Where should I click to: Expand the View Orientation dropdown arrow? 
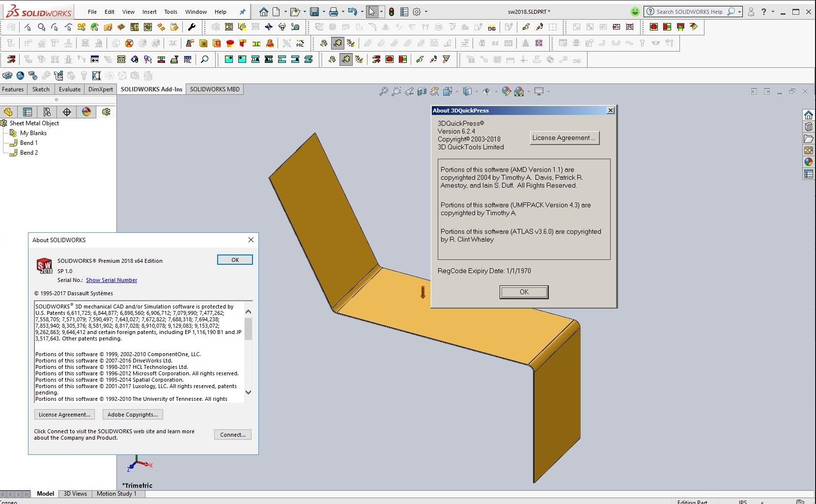pyautogui.click(x=457, y=91)
